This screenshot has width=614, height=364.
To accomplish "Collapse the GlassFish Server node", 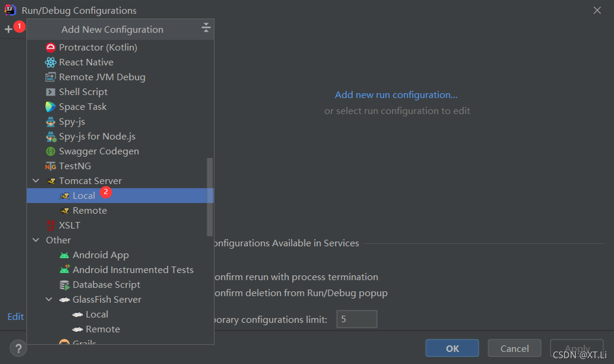I will (x=49, y=299).
